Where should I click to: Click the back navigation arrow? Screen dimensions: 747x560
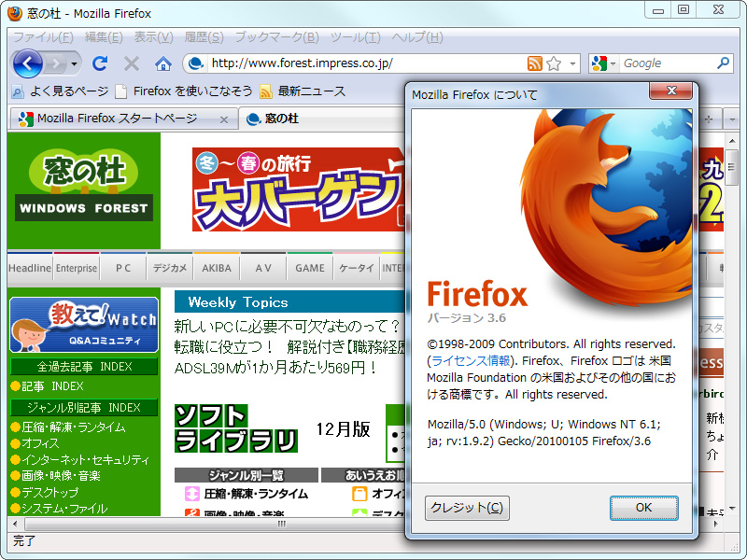[x=30, y=63]
